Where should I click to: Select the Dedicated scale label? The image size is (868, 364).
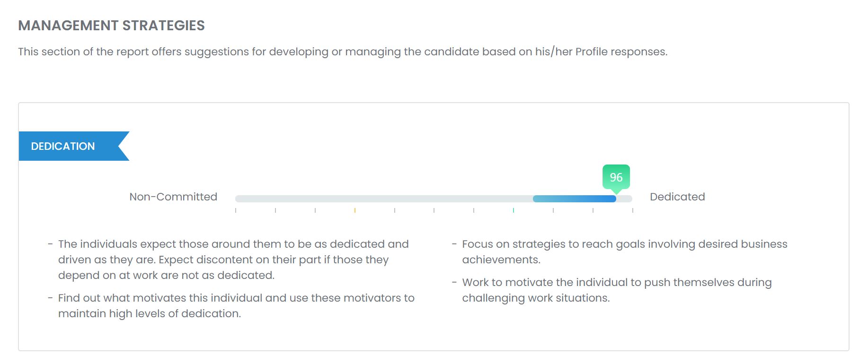point(677,197)
